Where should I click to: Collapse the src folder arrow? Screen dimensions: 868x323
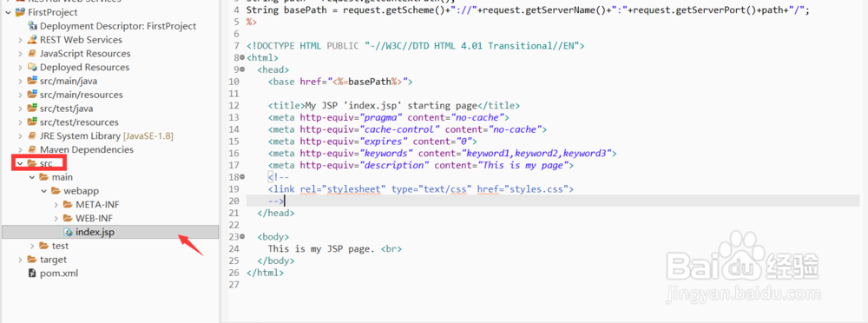(20, 163)
